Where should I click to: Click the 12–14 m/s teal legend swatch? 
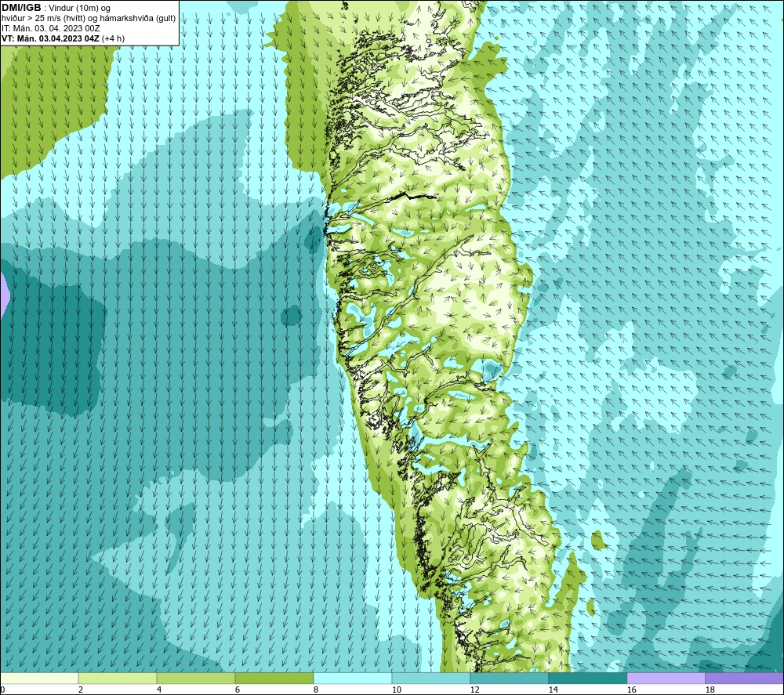click(x=509, y=678)
